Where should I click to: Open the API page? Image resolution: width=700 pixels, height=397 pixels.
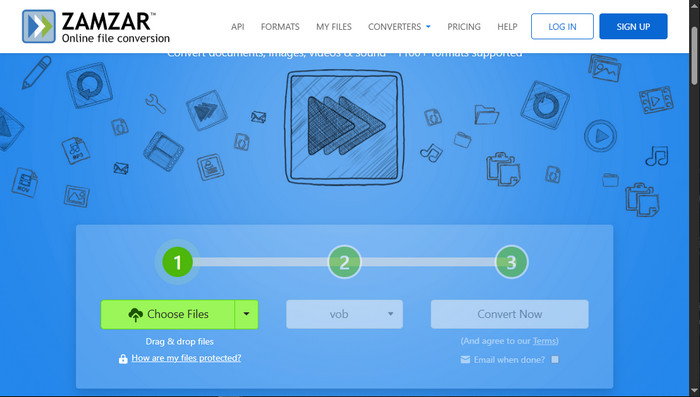[x=238, y=27]
